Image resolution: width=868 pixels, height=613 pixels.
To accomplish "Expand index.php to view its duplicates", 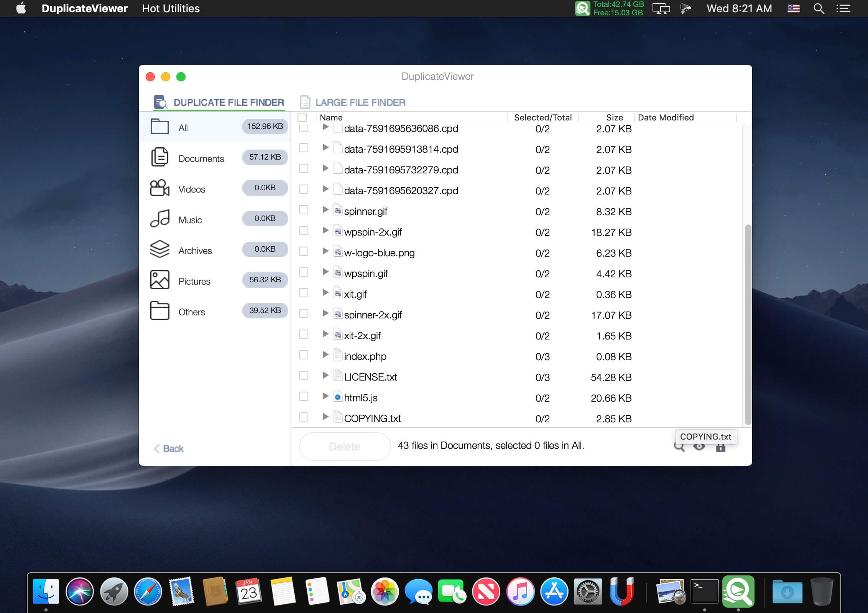I will point(325,355).
